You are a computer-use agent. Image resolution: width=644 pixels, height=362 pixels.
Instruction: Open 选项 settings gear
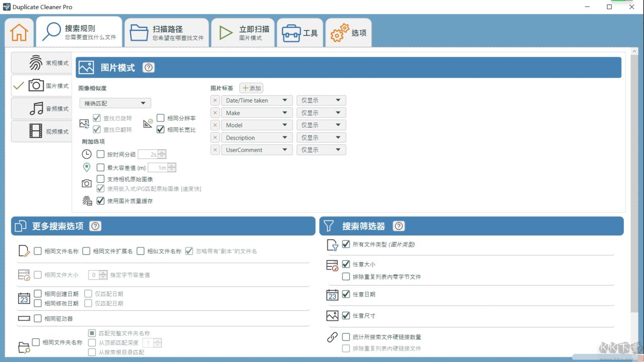coord(348,32)
